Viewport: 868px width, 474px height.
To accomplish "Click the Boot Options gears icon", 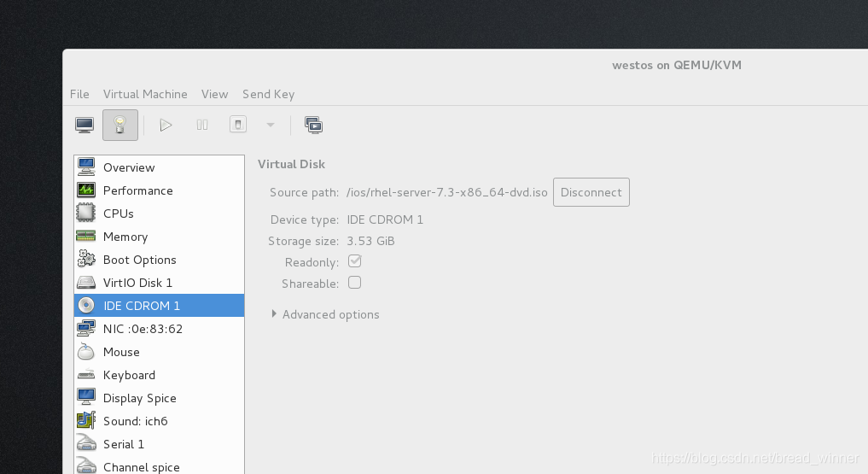I will click(86, 259).
